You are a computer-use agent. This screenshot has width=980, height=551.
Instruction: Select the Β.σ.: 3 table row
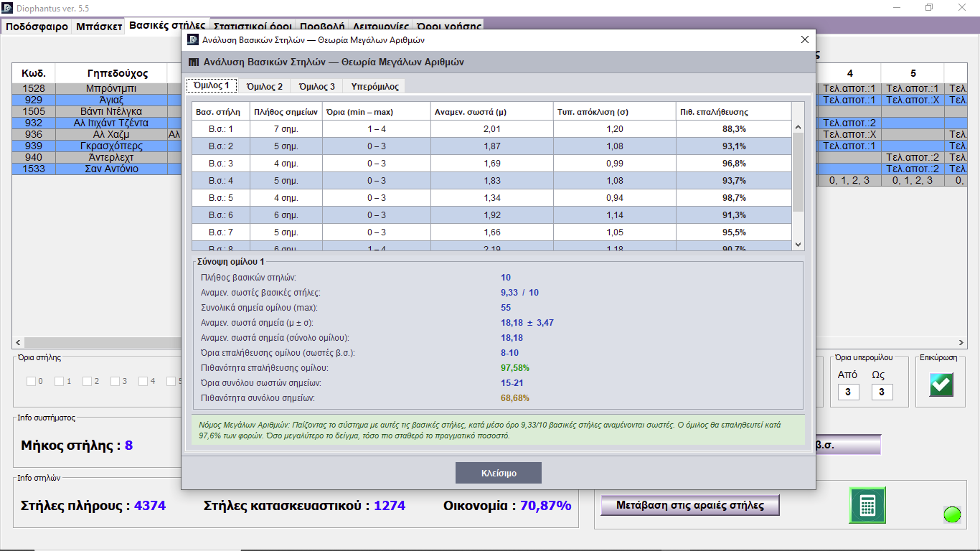[x=491, y=163]
